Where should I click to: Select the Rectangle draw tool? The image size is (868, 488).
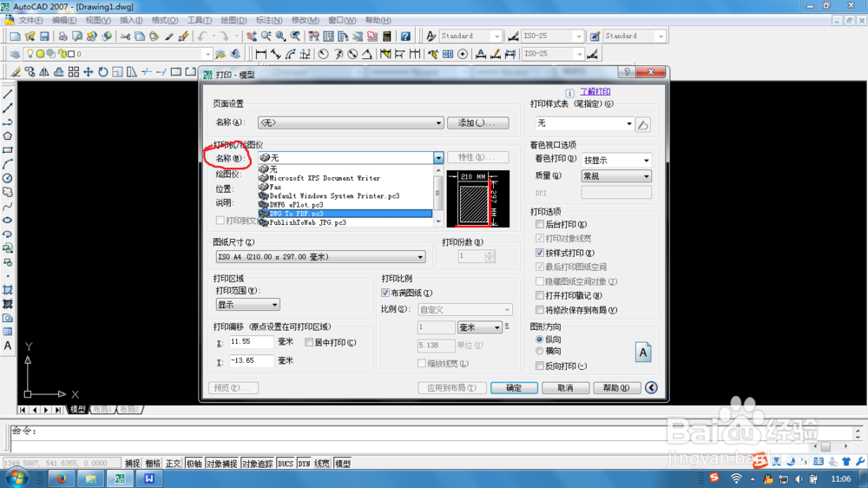point(8,150)
